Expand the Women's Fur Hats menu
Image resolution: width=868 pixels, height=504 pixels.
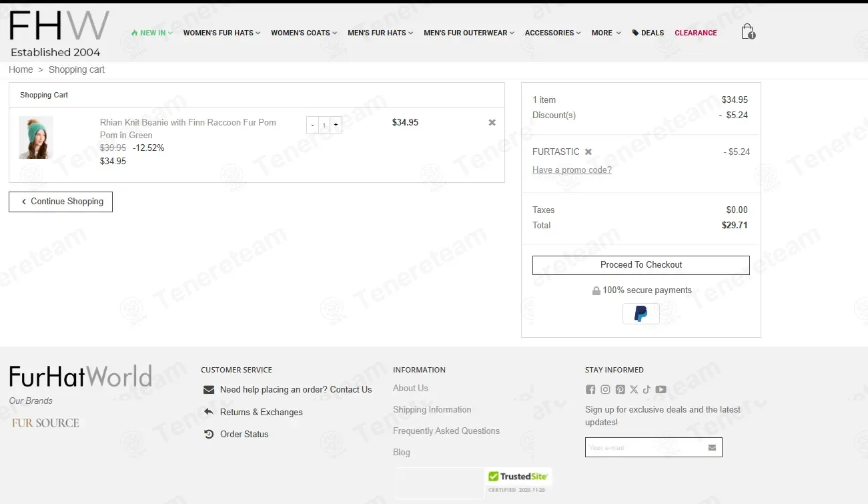[x=222, y=33]
